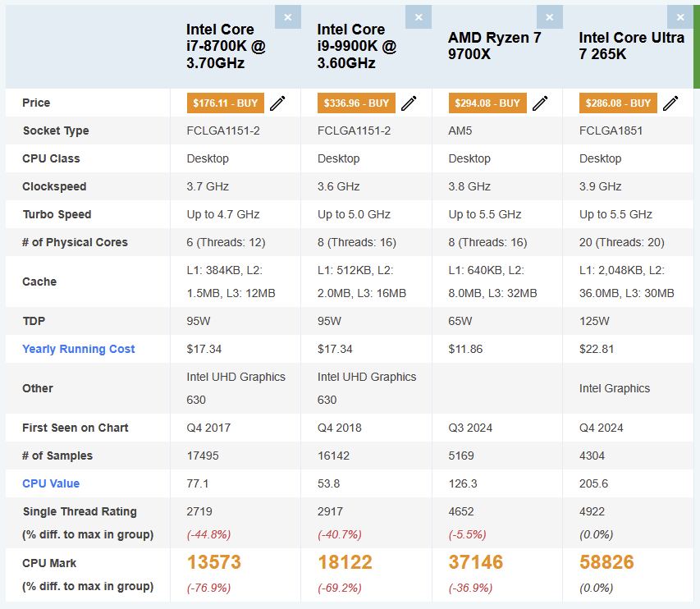Image resolution: width=700 pixels, height=609 pixels.
Task: Click CPU Mark score 13573
Action: 214,562
